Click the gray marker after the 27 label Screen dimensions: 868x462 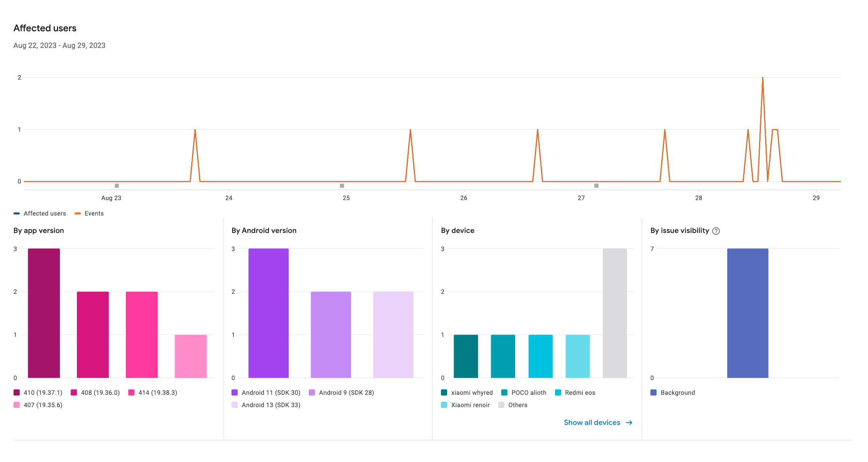pos(596,186)
